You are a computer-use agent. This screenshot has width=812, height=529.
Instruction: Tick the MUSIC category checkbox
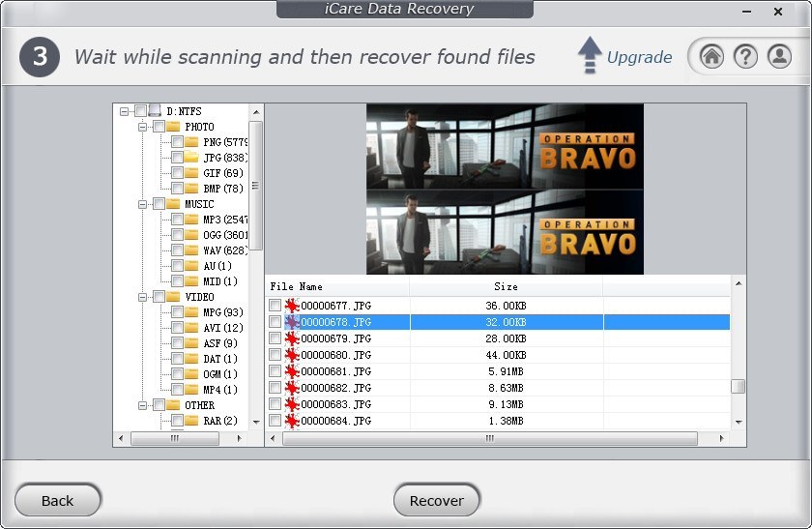159,204
